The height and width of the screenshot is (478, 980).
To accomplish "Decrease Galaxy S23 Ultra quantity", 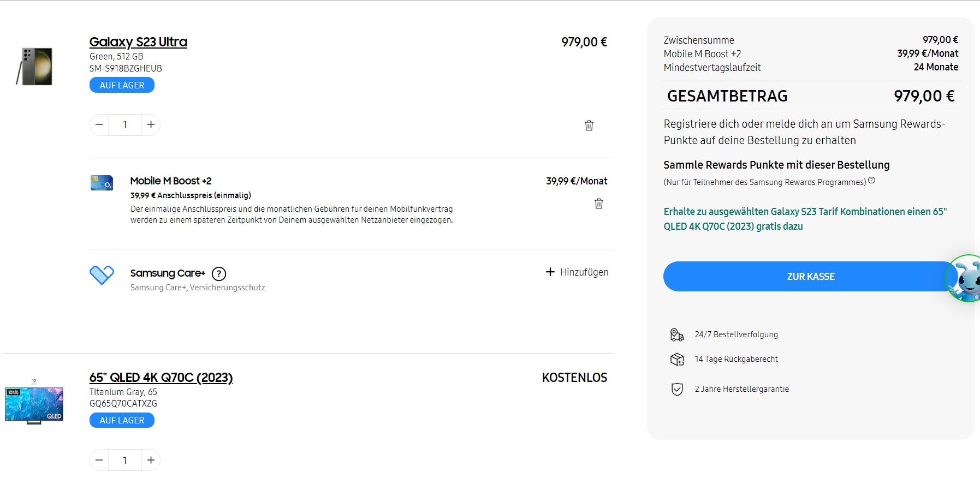I will pos(99,125).
